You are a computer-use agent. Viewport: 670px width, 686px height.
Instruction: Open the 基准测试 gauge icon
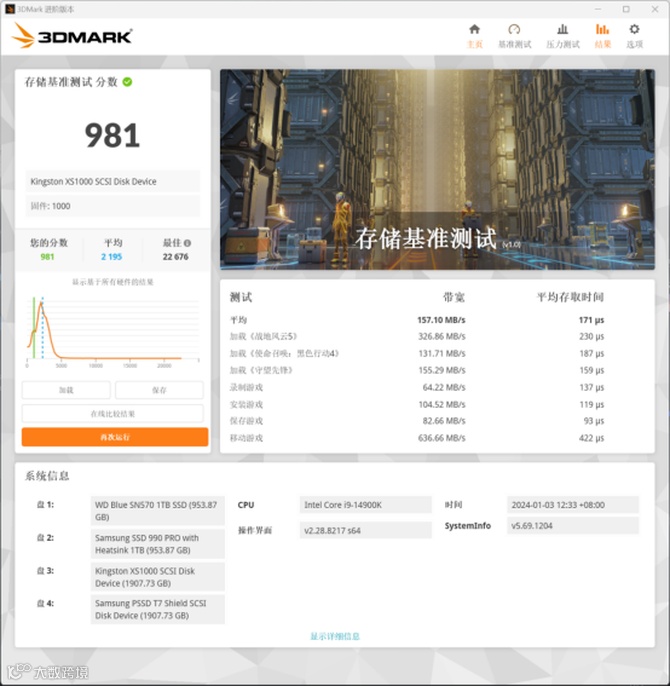(514, 29)
